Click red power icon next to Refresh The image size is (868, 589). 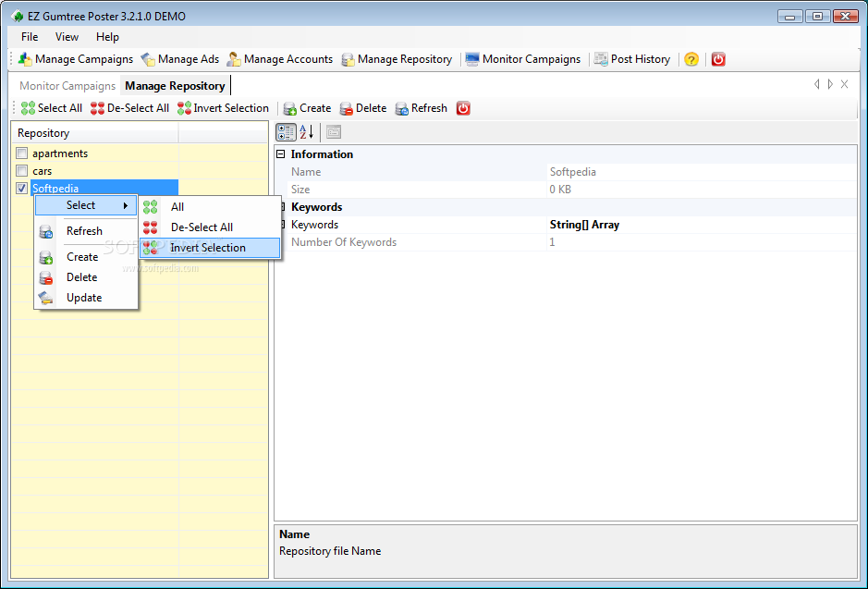pos(463,108)
